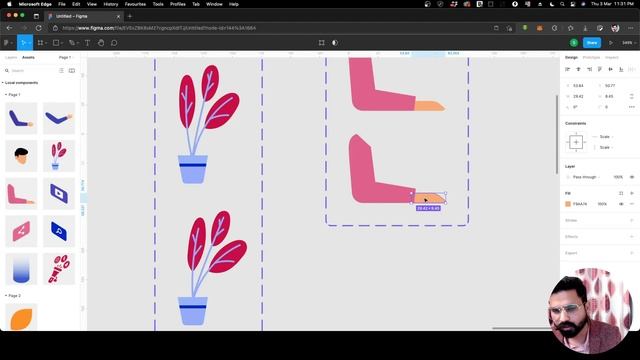Screen dimensions: 640x360
Task: Click the align top icon
Action: pos(600,69)
